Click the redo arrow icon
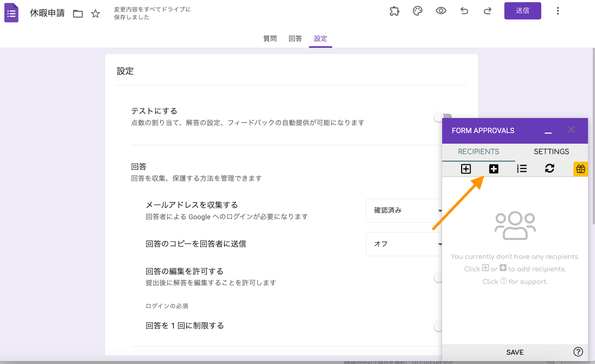 click(x=487, y=11)
